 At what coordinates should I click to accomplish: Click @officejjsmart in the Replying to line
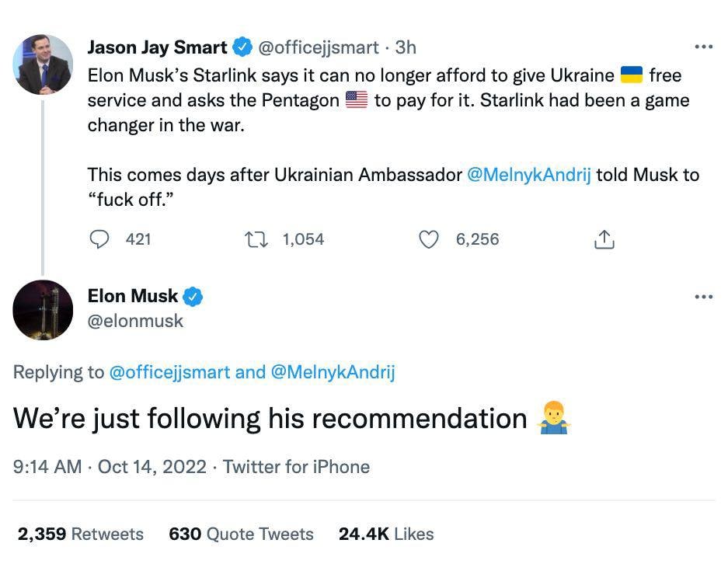click(169, 372)
